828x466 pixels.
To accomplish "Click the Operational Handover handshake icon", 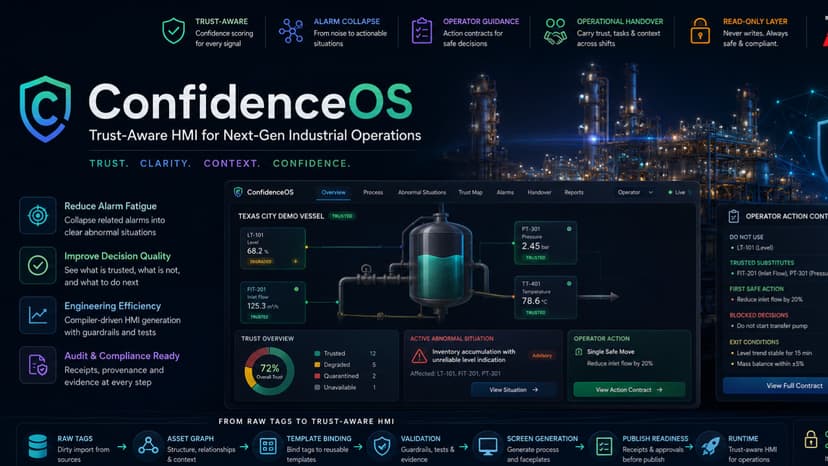I will coord(555,31).
